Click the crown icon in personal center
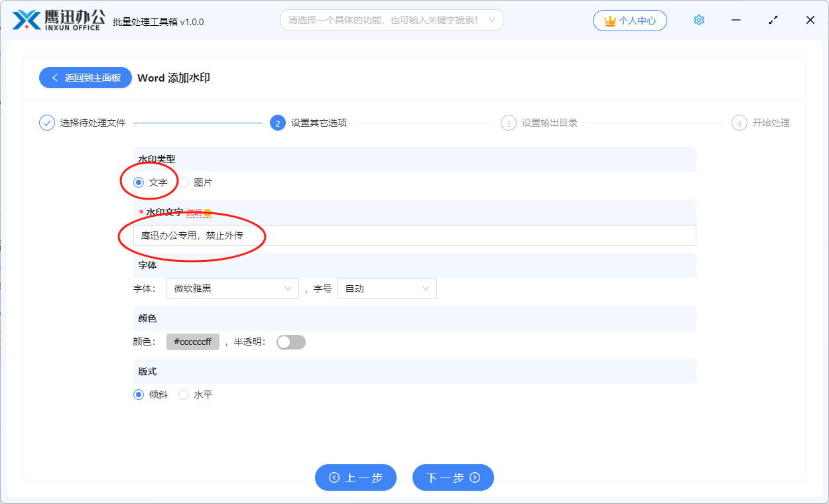 click(609, 21)
